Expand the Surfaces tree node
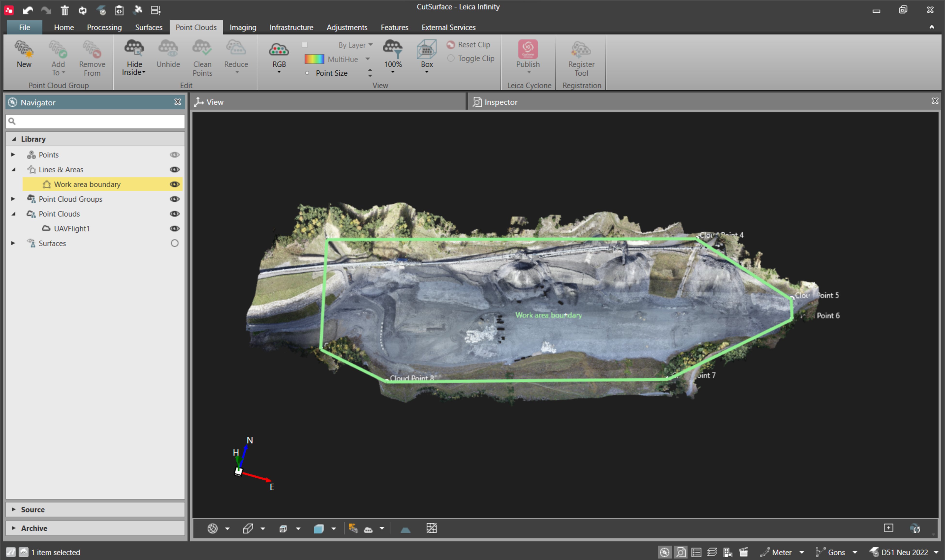The width and height of the screenshot is (945, 560). (13, 243)
